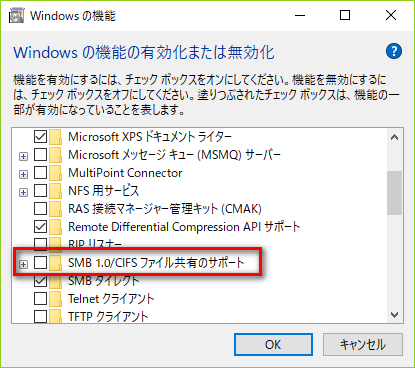
Task: Click the MultiPoint Connector folder icon
Action: pos(55,173)
